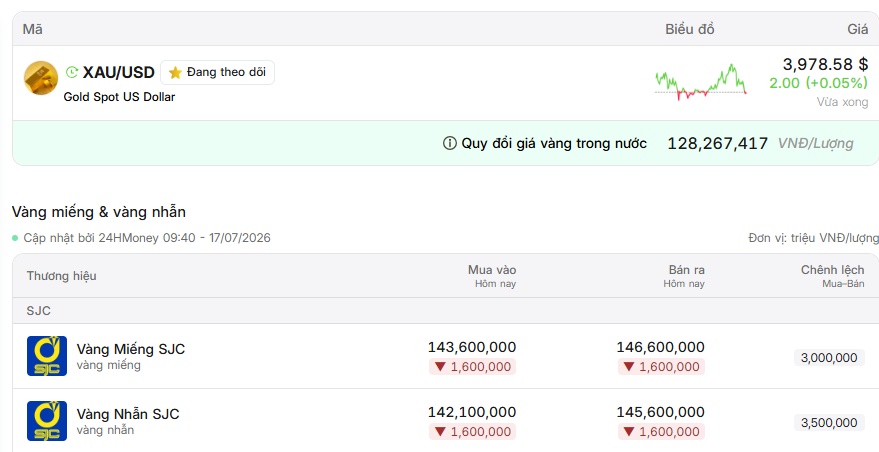Click the 3,000,000 spread badge
The image size is (879, 452).
click(x=829, y=358)
